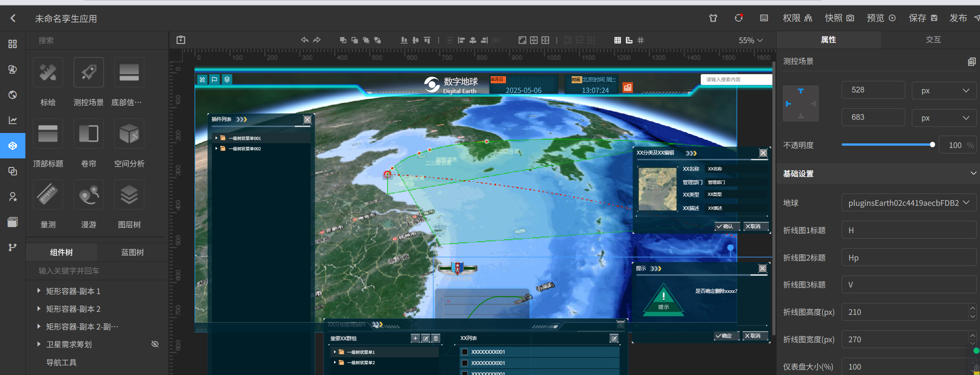Open the 组件树 tab
Screen dimensions: 980x375
61,252
